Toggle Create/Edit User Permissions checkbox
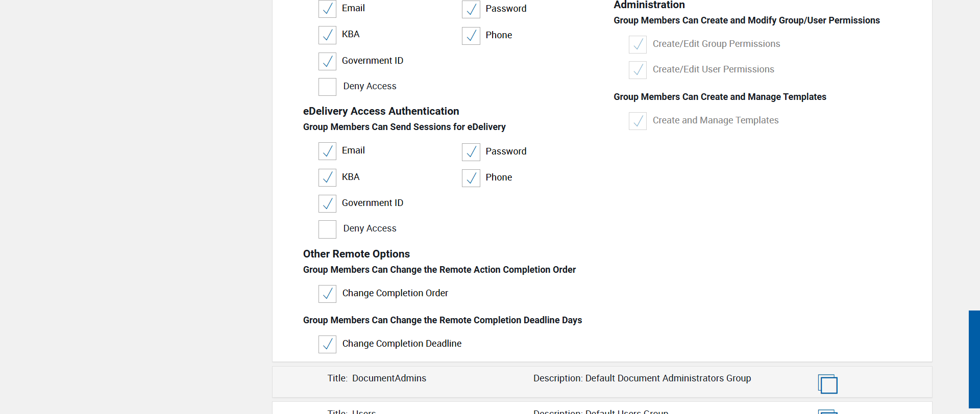This screenshot has width=980, height=414. 638,70
